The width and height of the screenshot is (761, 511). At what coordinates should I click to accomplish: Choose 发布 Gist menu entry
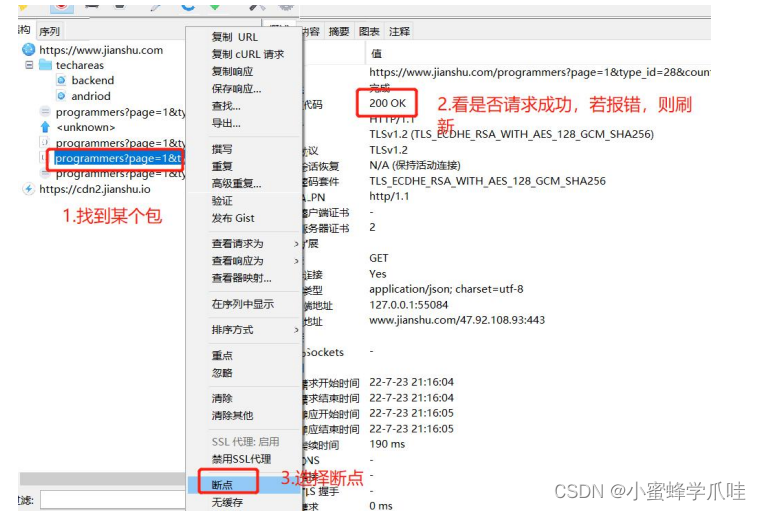[233, 218]
